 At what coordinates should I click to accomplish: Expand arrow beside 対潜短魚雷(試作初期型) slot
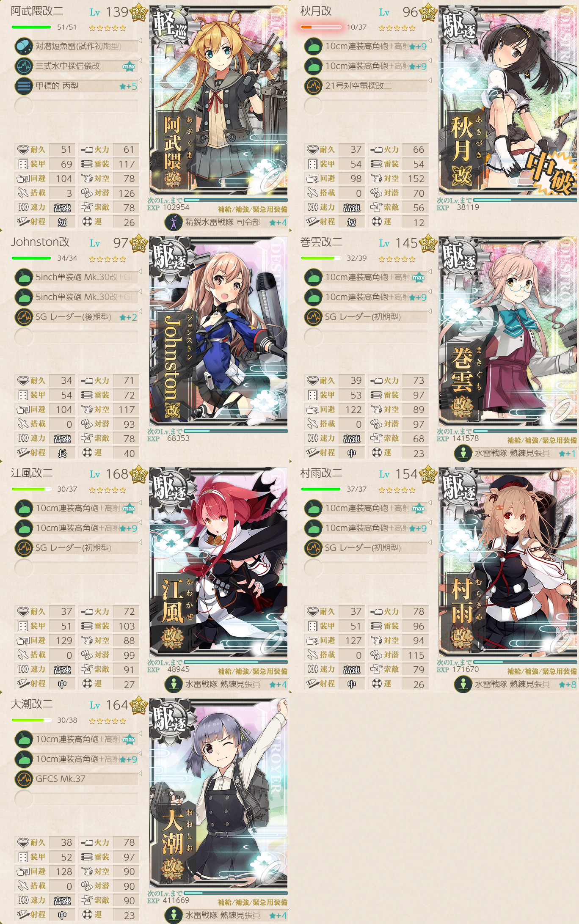click(x=140, y=41)
